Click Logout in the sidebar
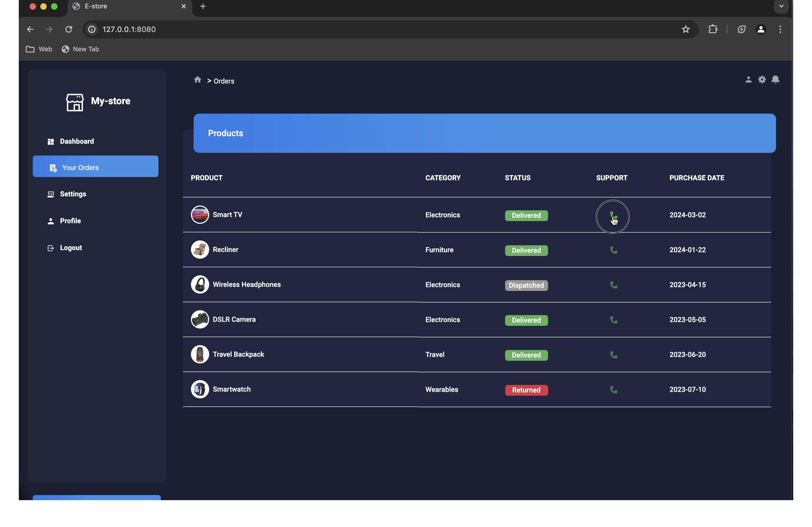This screenshot has width=812, height=527. 71,248
